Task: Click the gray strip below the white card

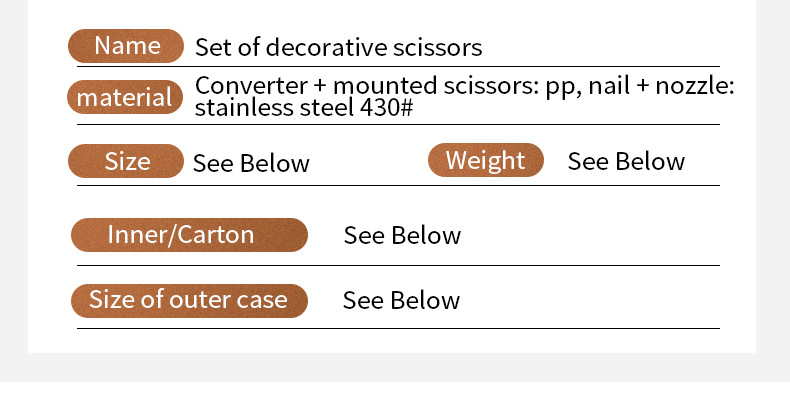Action: coord(395,380)
